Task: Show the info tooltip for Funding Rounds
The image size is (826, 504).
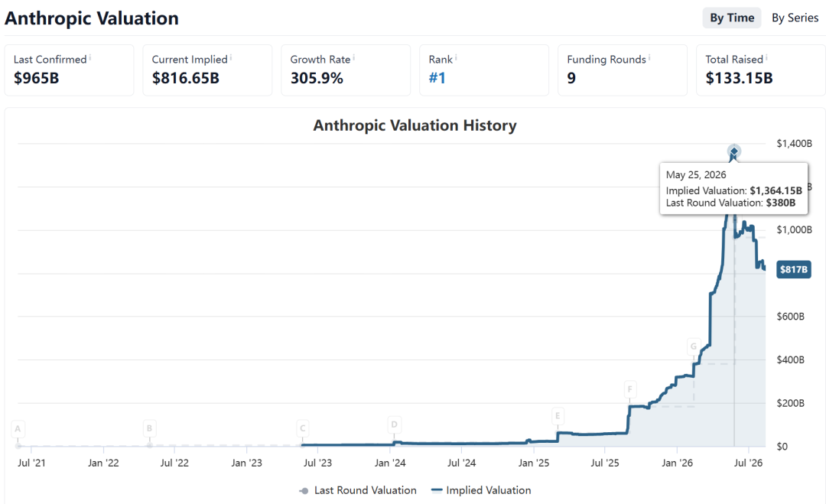Action: click(x=649, y=57)
